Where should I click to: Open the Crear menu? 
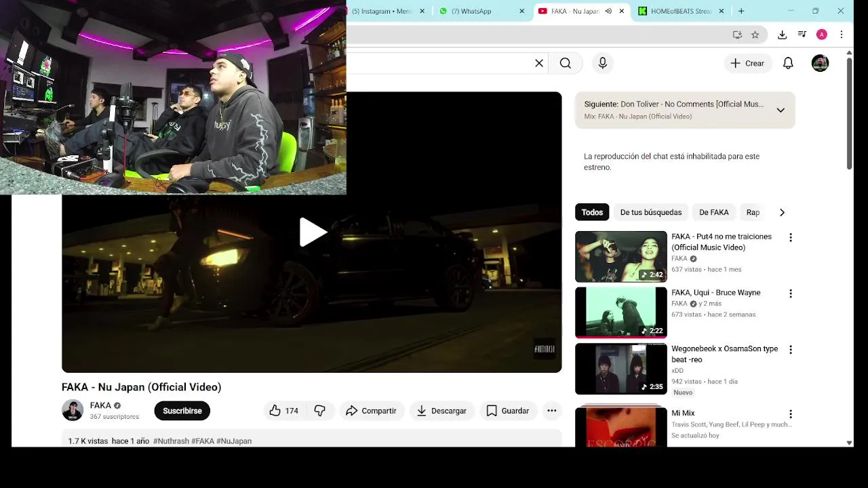click(x=747, y=63)
